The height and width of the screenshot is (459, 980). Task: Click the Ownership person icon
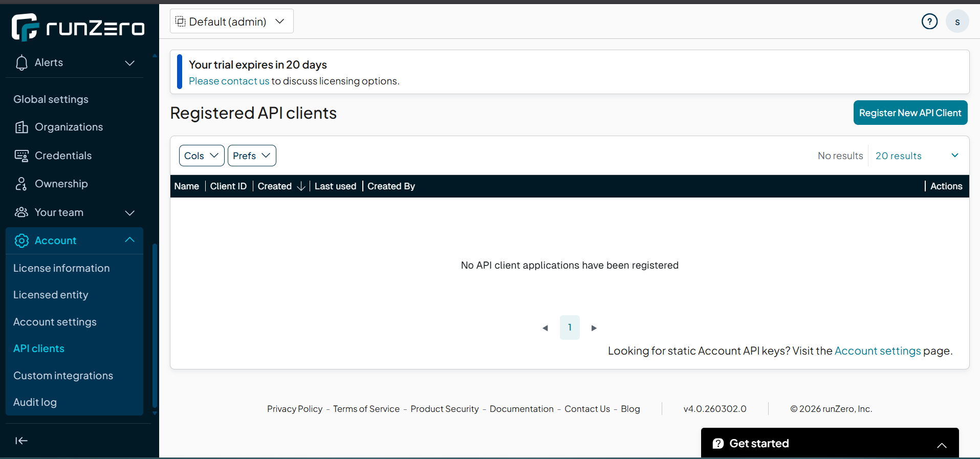21,184
